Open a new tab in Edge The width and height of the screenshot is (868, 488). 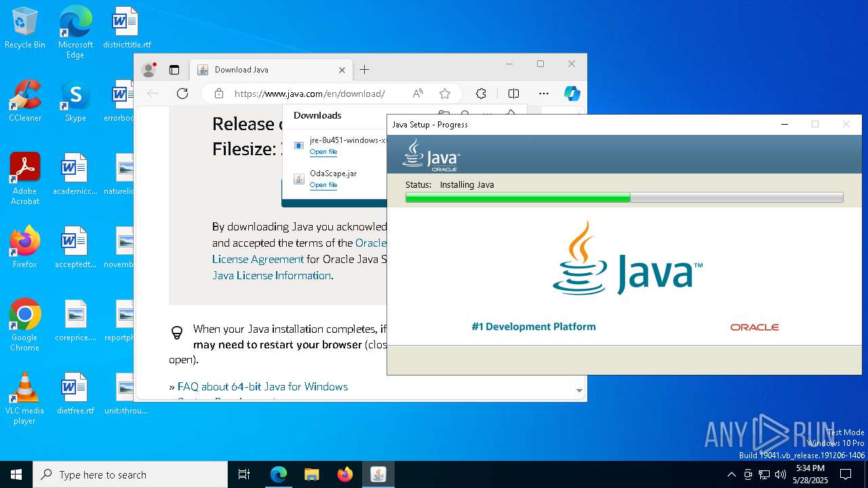[x=364, y=70]
